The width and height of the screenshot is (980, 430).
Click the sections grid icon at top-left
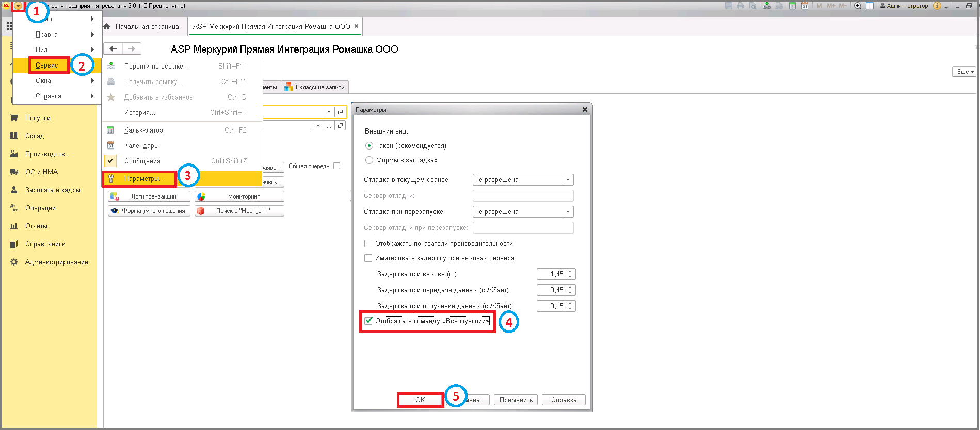tap(9, 26)
